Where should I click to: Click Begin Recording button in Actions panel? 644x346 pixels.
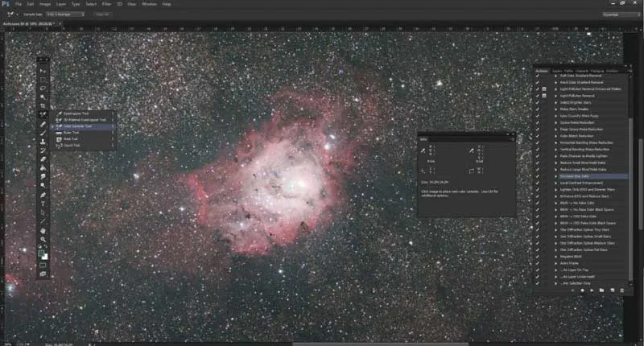582,290
